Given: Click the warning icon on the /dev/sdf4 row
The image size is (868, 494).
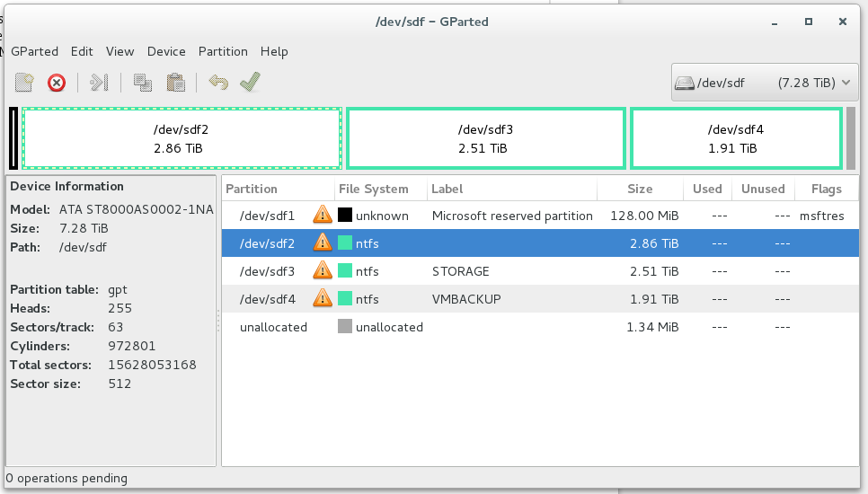Looking at the screenshot, I should click(323, 298).
